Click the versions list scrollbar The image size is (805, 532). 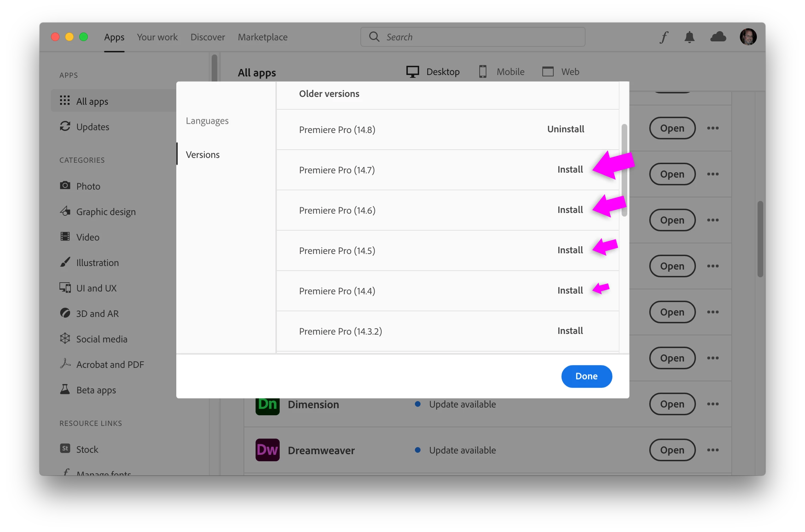(x=624, y=170)
